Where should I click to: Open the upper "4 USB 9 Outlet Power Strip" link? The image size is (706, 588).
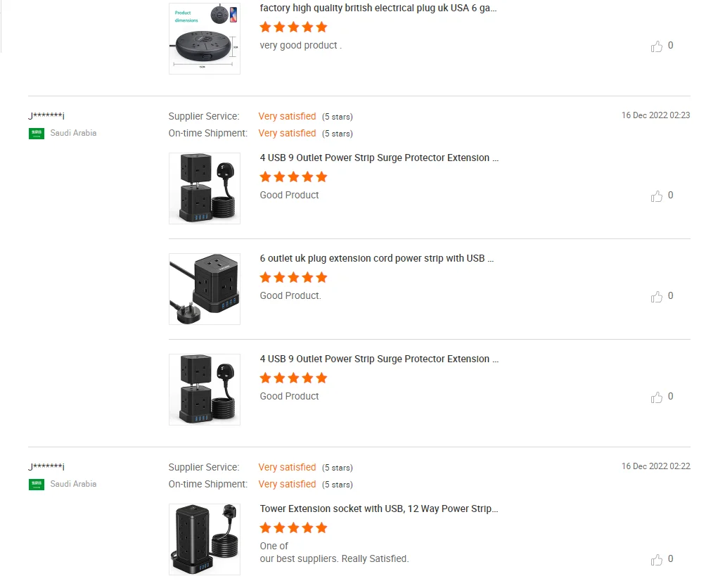pyautogui.click(x=379, y=158)
